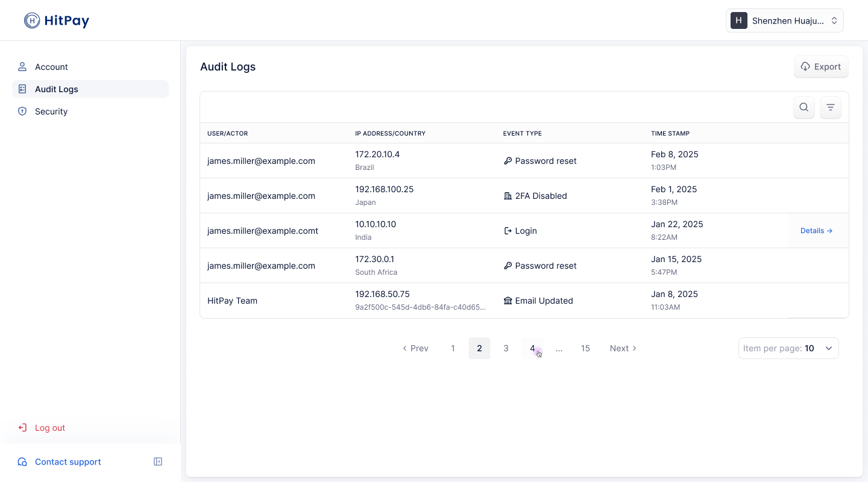Click IP address 192.168.100.25

pos(385,189)
